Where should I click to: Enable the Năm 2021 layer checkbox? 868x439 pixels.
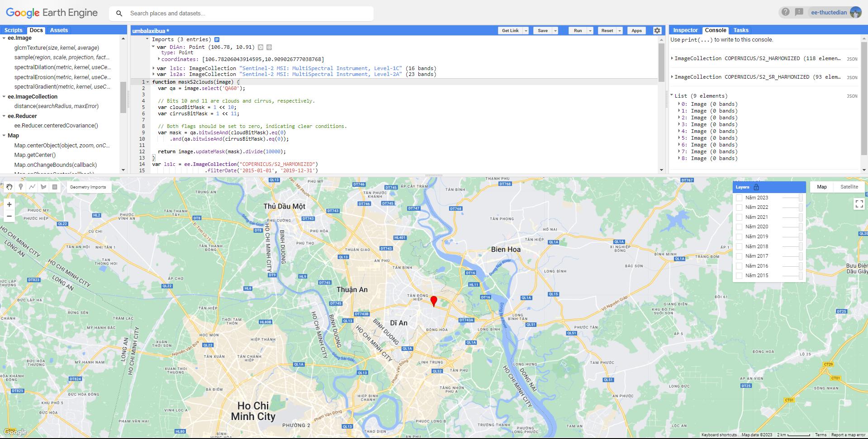coord(739,217)
